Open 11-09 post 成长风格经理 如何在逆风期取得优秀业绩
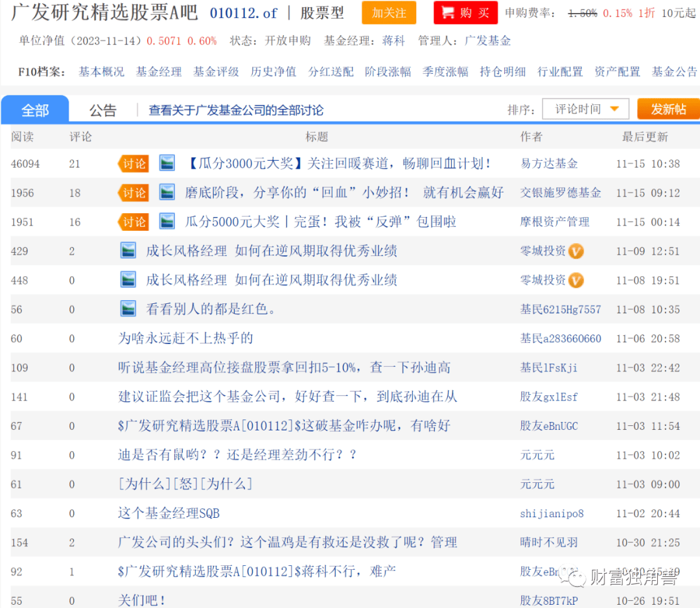Viewport: 700px width, 608px height. (272, 251)
